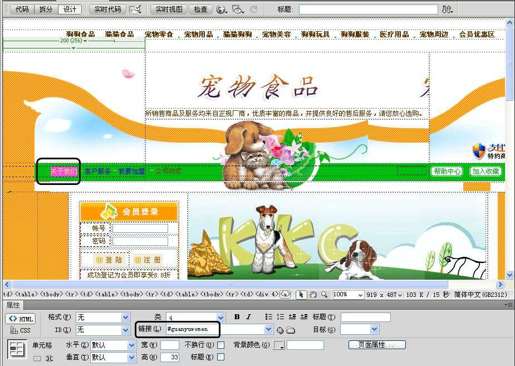Switch to 代码 code view
515x366 pixels.
[x=22, y=9]
